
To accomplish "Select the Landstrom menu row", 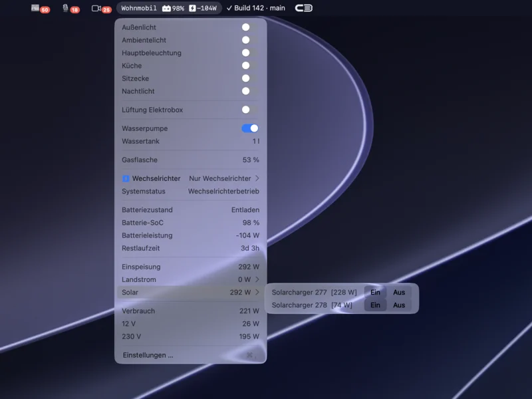I will [190, 279].
